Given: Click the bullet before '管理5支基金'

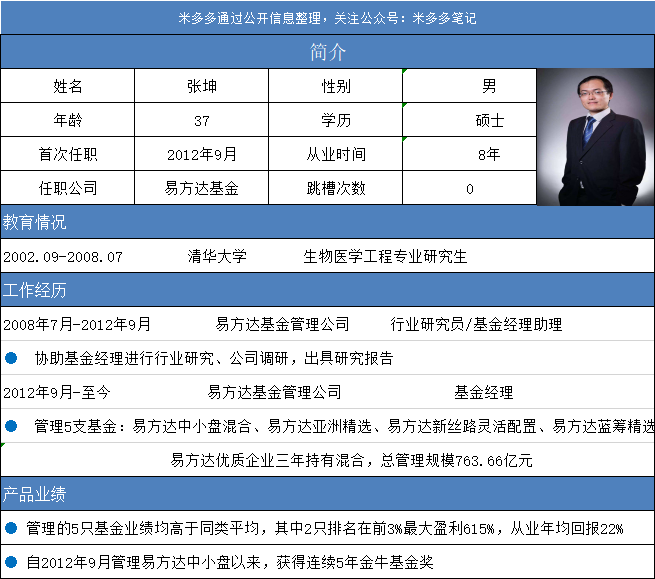Looking at the screenshot, I should 11,426.
